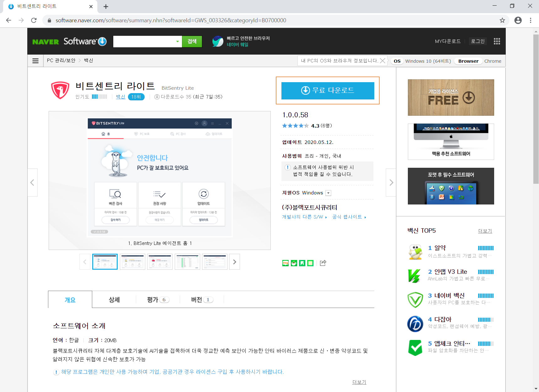
Task: Show the next large screenshot
Action: pyautogui.click(x=391, y=183)
